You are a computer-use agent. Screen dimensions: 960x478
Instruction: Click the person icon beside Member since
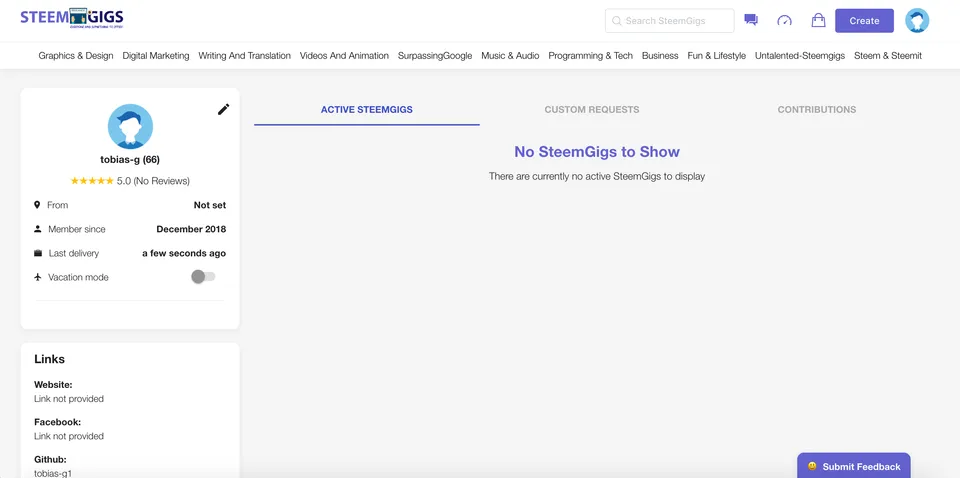pyautogui.click(x=37, y=229)
